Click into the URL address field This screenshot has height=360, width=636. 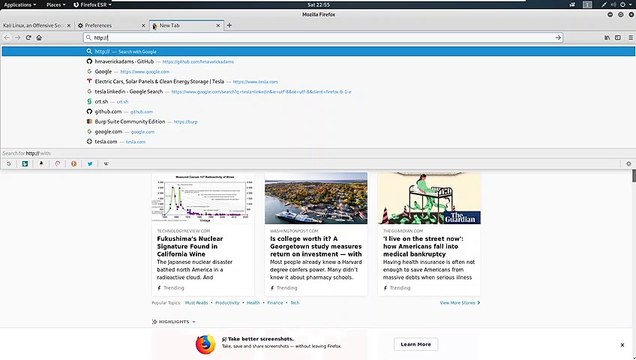click(323, 38)
